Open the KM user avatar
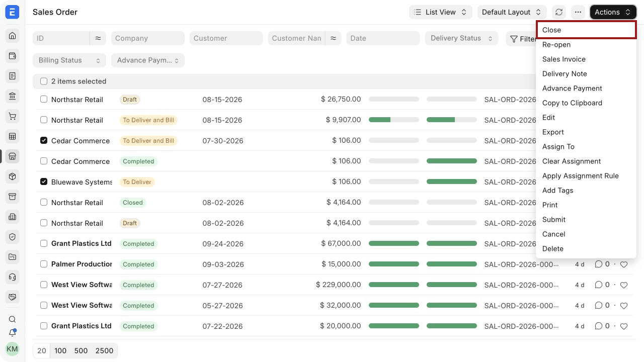This screenshot has height=362, width=644. pyautogui.click(x=12, y=349)
